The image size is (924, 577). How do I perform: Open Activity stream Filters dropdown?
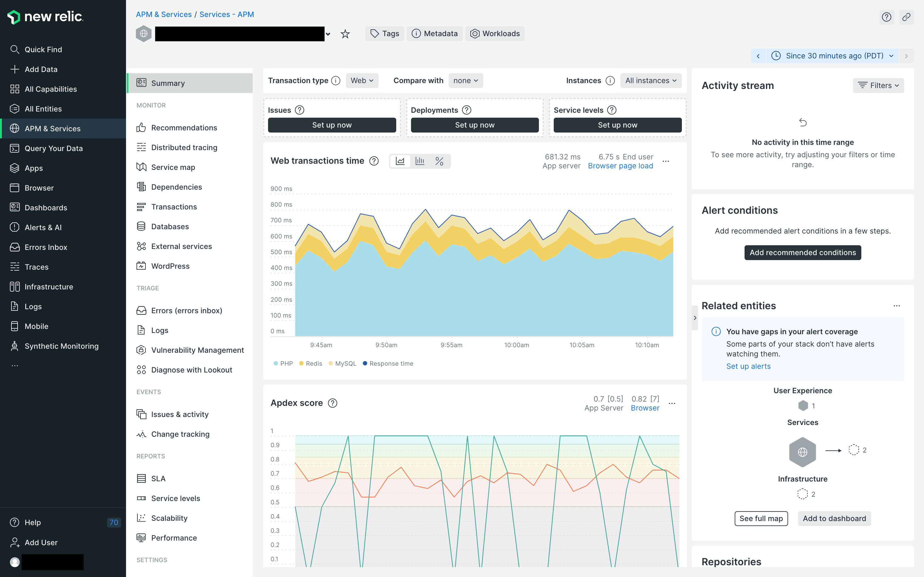(x=878, y=86)
